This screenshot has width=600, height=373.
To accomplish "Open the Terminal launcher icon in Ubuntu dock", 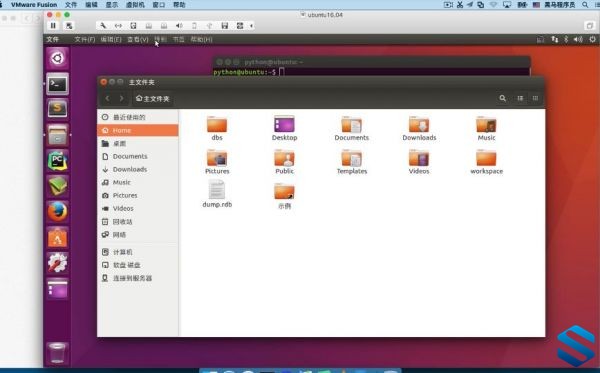I will [57, 84].
